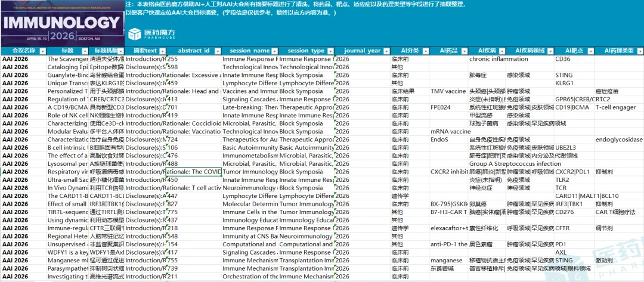Select the title cell 'Manganese mi'
Viewport: 644px width, 282px height.
(67, 261)
